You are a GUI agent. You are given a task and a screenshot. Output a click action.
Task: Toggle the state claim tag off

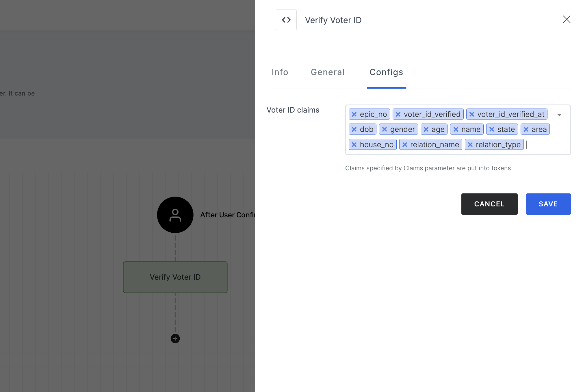pos(491,130)
